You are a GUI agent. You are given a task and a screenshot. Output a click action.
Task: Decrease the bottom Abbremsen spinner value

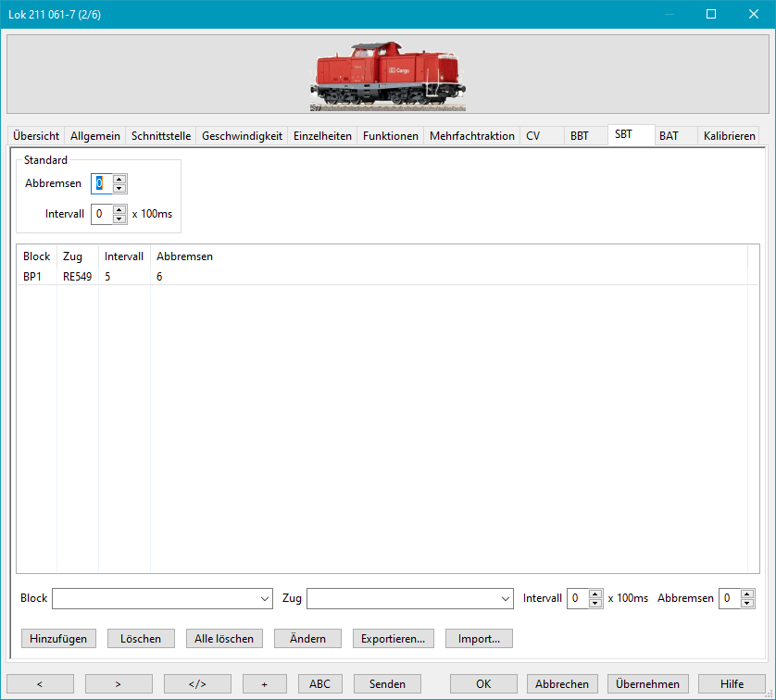click(x=747, y=604)
